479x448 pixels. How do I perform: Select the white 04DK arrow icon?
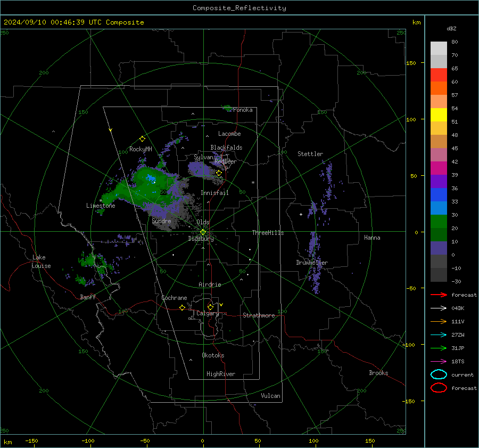coord(439,308)
